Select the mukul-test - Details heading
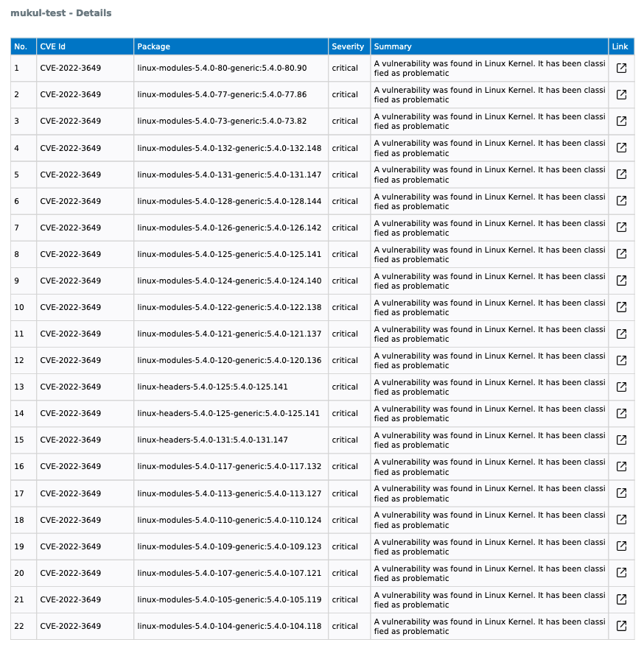Image resolution: width=644 pixels, height=648 pixels. (x=61, y=13)
